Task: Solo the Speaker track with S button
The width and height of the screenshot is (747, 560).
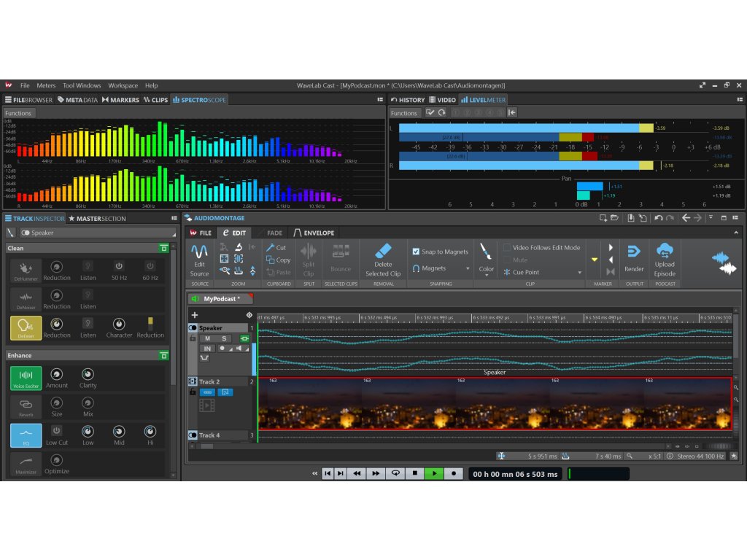Action: [x=224, y=338]
